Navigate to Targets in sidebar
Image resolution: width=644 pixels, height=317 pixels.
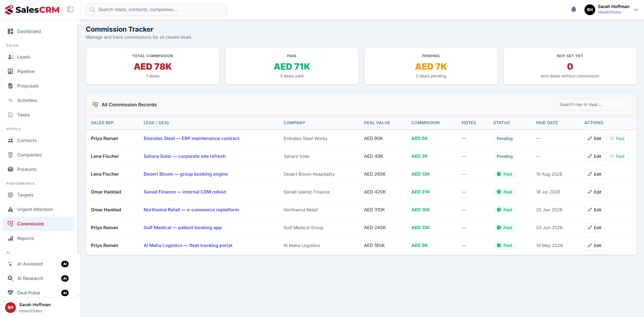[38, 195]
